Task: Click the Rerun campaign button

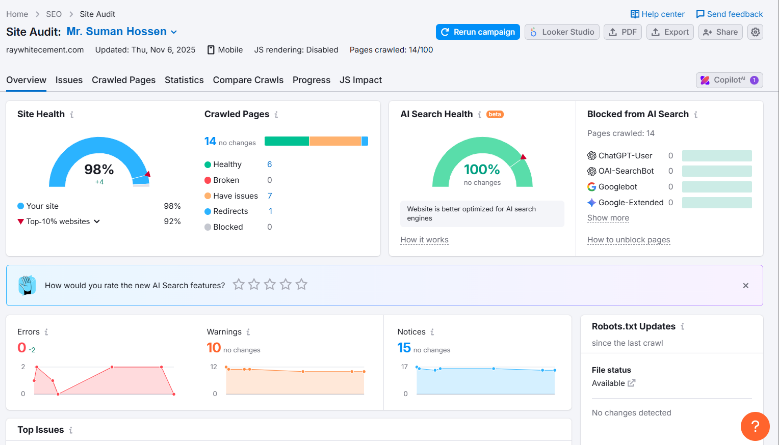Action: pos(478,32)
